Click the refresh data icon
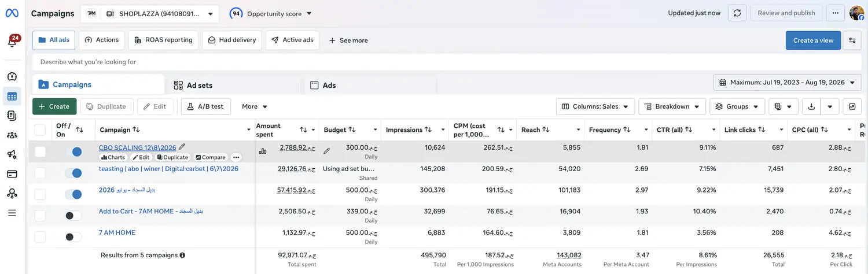The image size is (868, 274). [737, 13]
